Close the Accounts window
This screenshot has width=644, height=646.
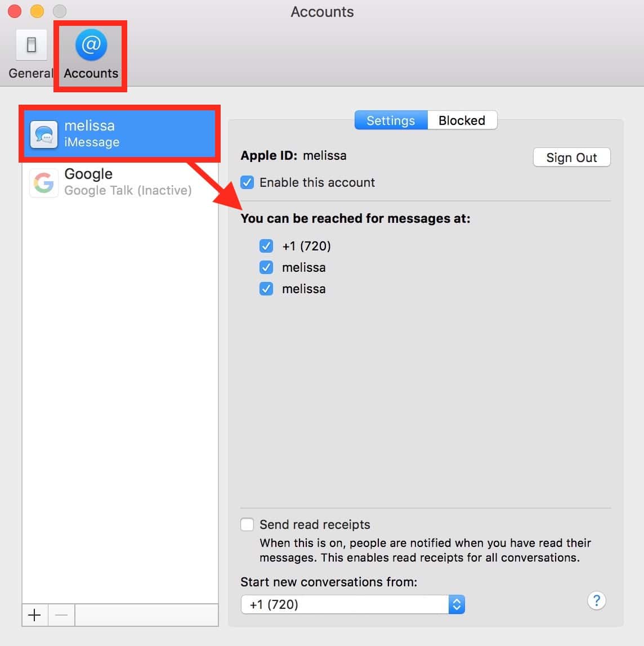(15, 11)
